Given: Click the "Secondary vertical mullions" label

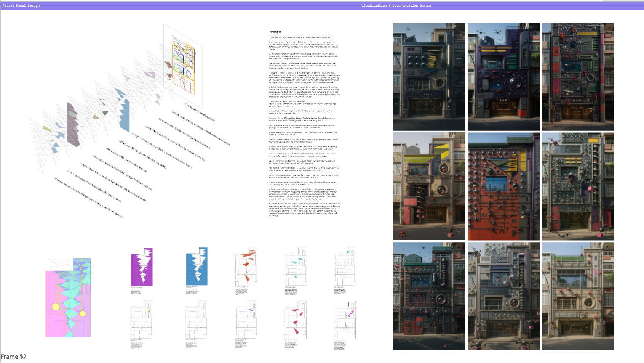Looking at the screenshot, I should pyautogui.click(x=175, y=143).
